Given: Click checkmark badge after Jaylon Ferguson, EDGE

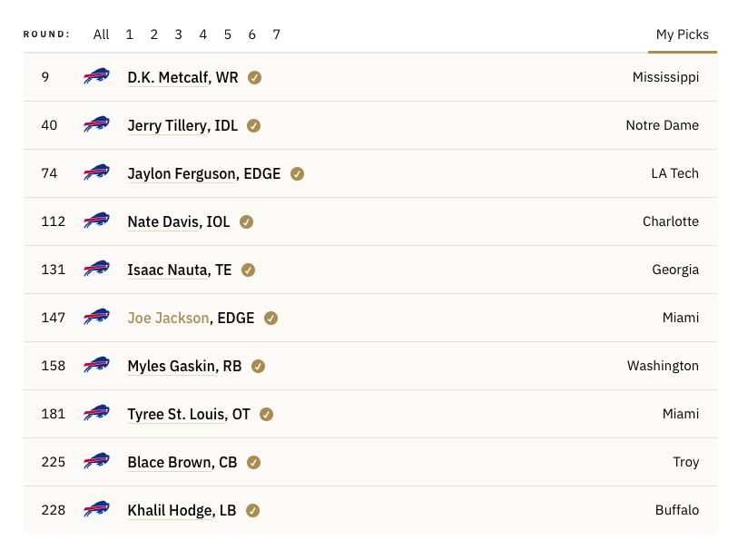Looking at the screenshot, I should click(297, 173).
